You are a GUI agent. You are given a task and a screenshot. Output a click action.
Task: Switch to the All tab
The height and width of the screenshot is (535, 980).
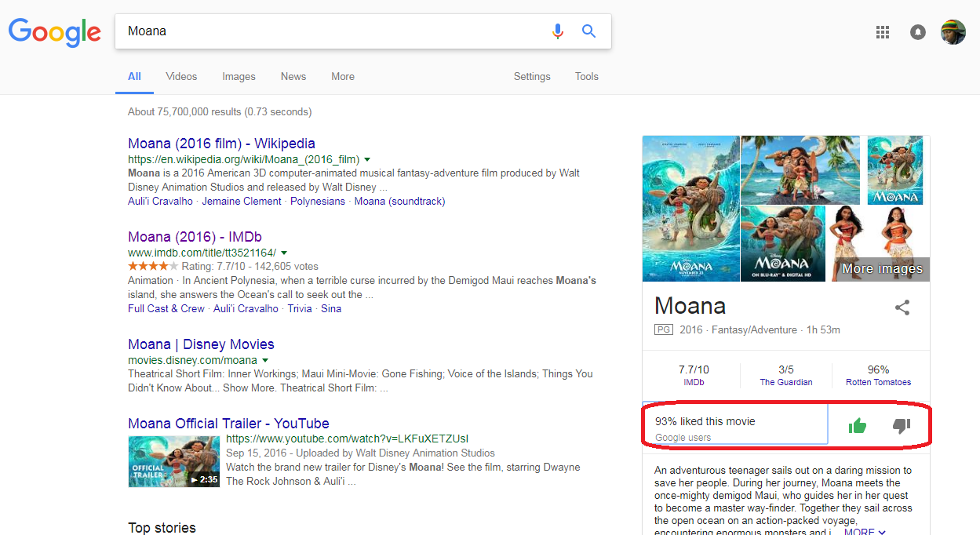click(x=134, y=76)
